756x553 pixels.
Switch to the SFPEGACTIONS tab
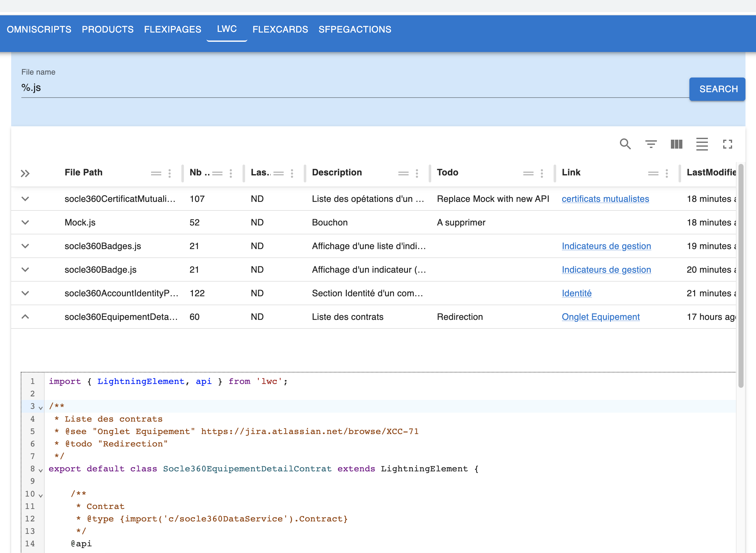pyautogui.click(x=355, y=29)
